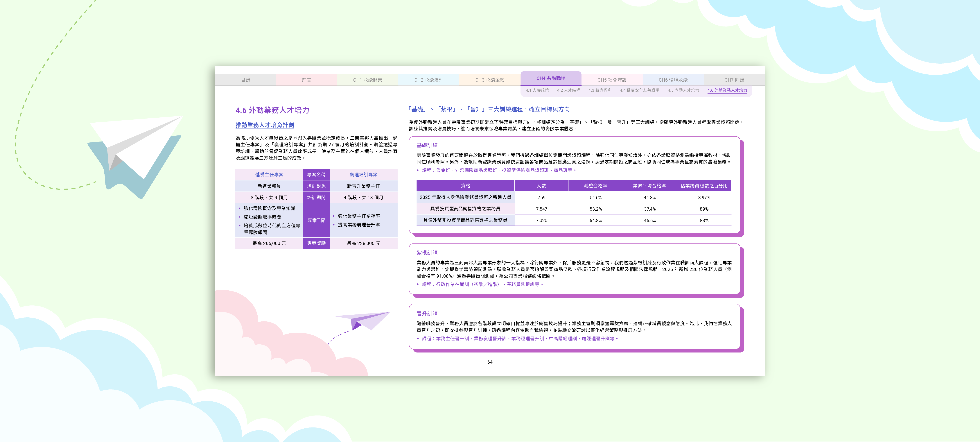This screenshot has height=442, width=980.
Task: Click the 佔業務員總數之百分比 column header
Action: [704, 186]
